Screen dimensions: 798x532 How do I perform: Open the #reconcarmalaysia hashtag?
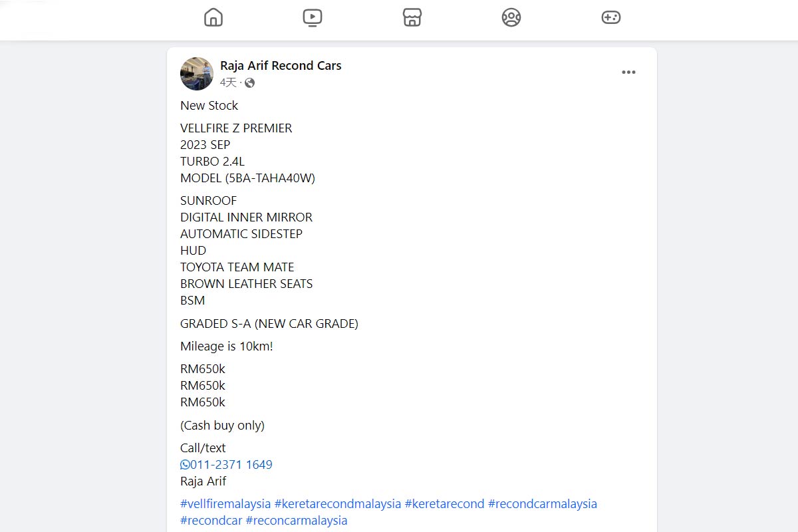pyautogui.click(x=297, y=521)
